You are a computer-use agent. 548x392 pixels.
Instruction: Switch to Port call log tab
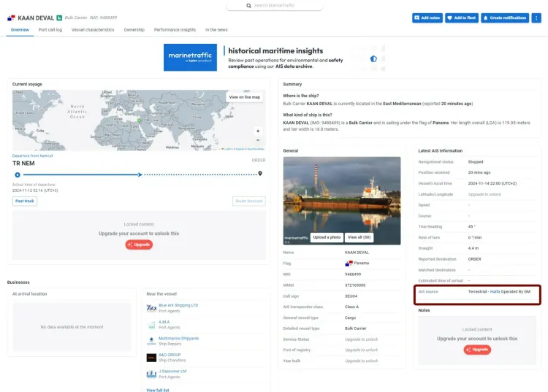tap(50, 30)
